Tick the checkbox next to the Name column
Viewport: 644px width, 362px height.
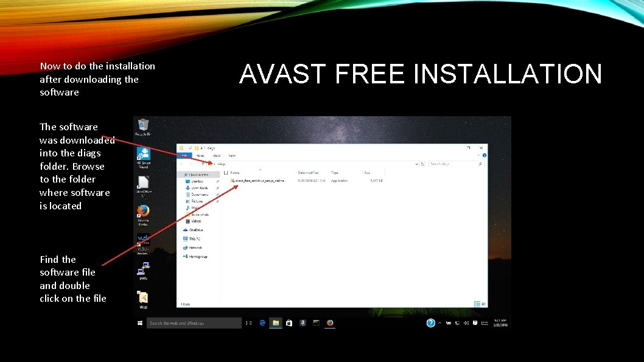pos(226,172)
